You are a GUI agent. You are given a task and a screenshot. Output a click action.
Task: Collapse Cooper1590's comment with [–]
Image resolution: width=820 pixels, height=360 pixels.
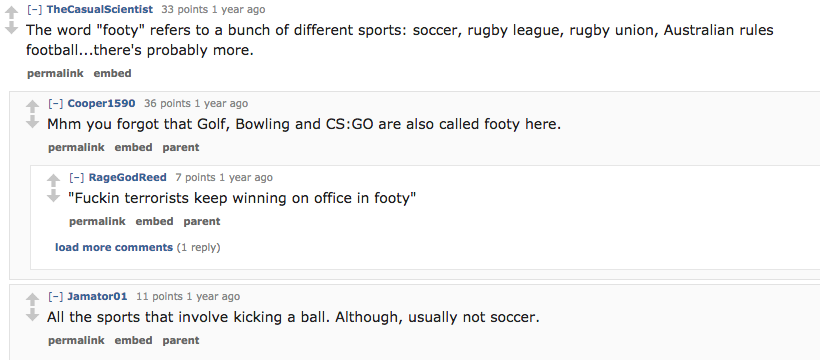[x=55, y=104]
